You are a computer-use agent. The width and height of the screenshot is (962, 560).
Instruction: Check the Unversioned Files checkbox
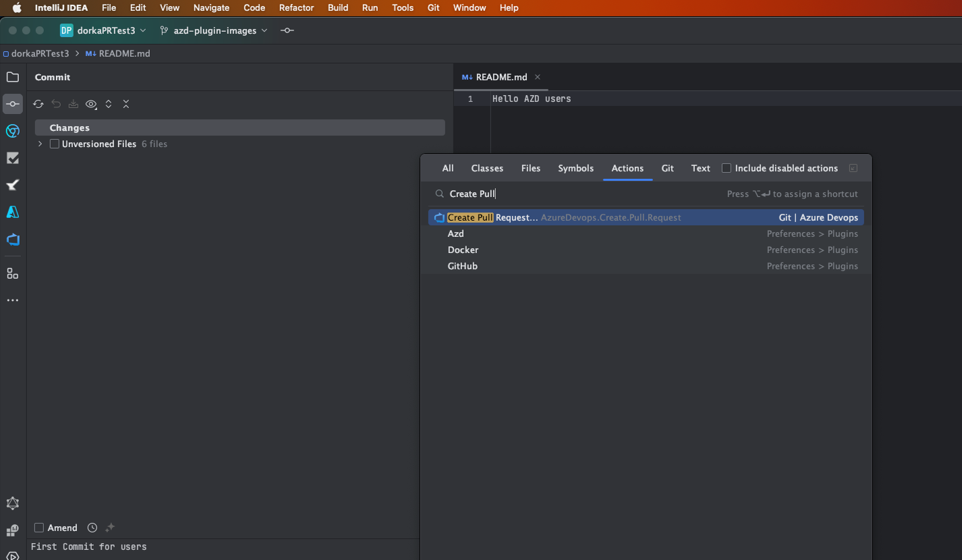click(x=55, y=144)
